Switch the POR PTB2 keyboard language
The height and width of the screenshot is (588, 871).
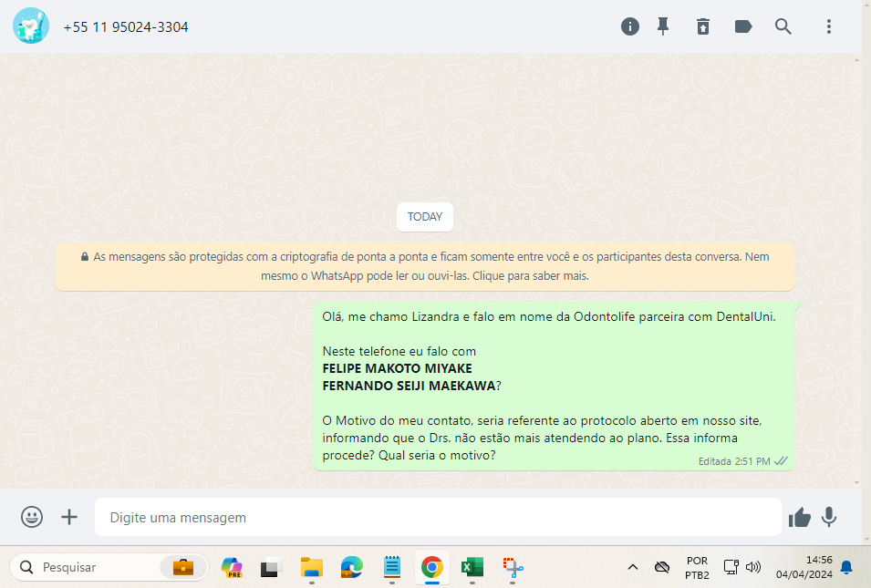697,567
